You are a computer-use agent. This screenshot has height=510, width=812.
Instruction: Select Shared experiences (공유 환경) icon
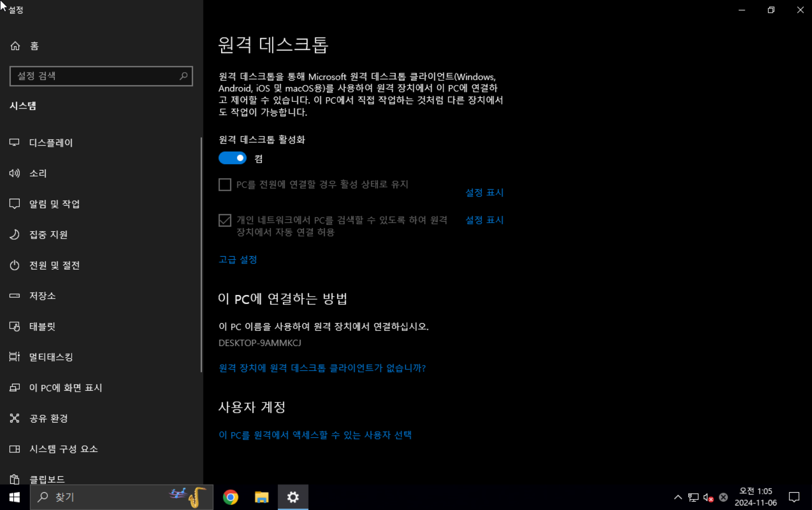click(15, 418)
